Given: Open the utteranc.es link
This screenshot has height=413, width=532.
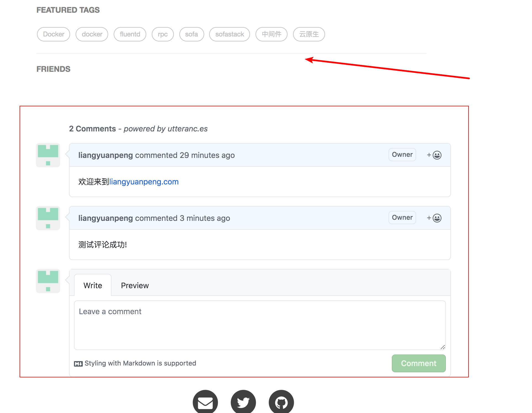Looking at the screenshot, I should (x=187, y=129).
